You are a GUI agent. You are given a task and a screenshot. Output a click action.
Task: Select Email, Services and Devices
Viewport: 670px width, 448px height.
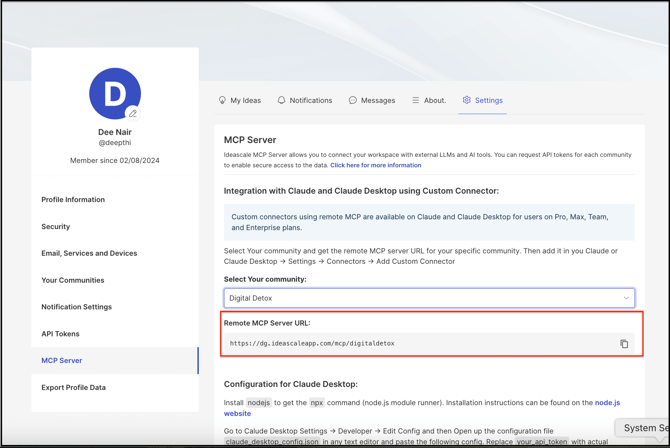(89, 254)
